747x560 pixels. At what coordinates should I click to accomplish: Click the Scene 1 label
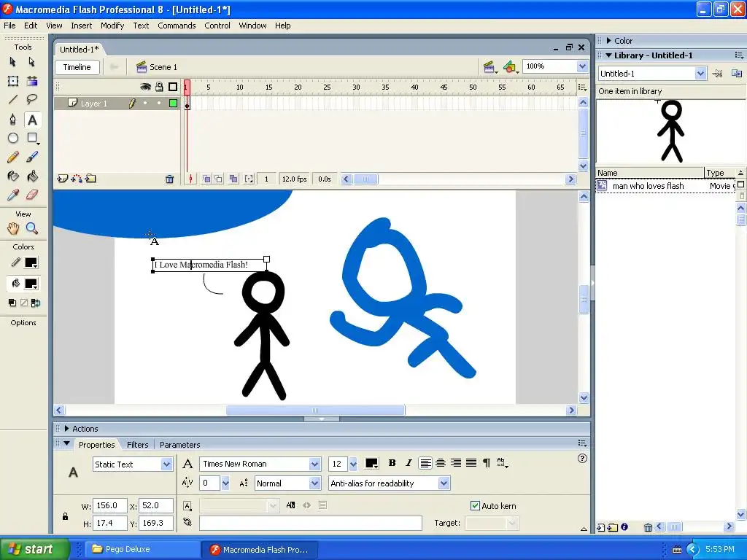(163, 67)
